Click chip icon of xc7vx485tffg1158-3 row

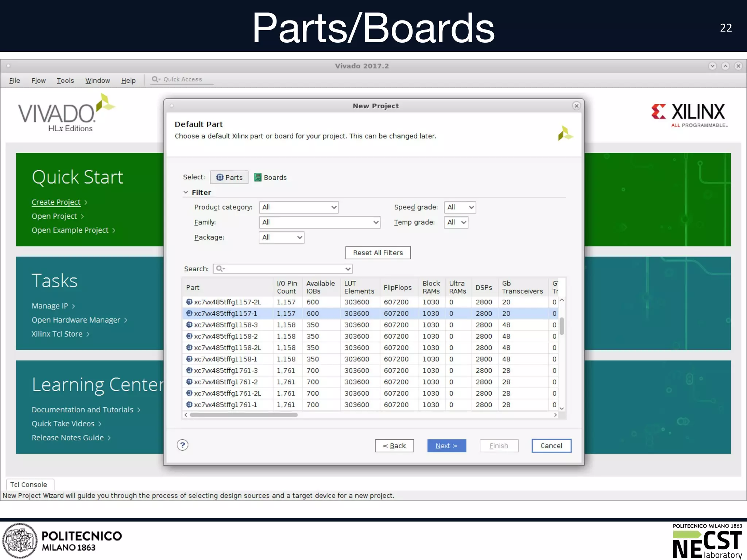click(189, 324)
